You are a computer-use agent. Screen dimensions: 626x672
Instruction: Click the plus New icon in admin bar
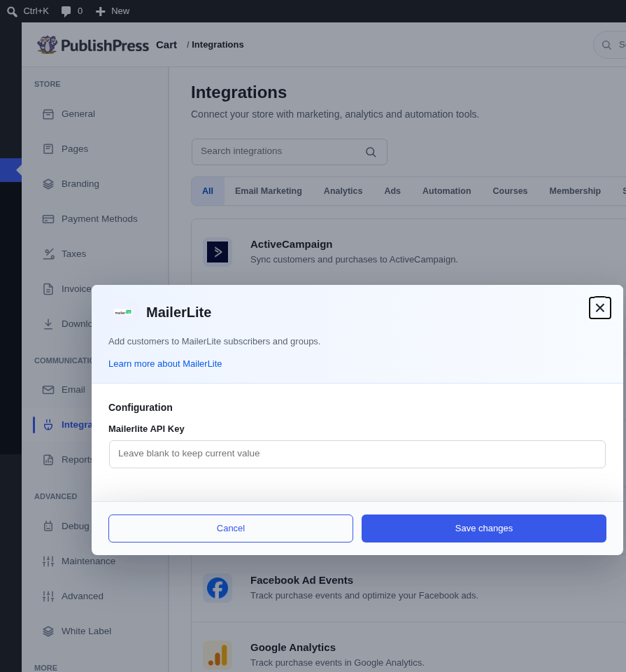(x=100, y=12)
